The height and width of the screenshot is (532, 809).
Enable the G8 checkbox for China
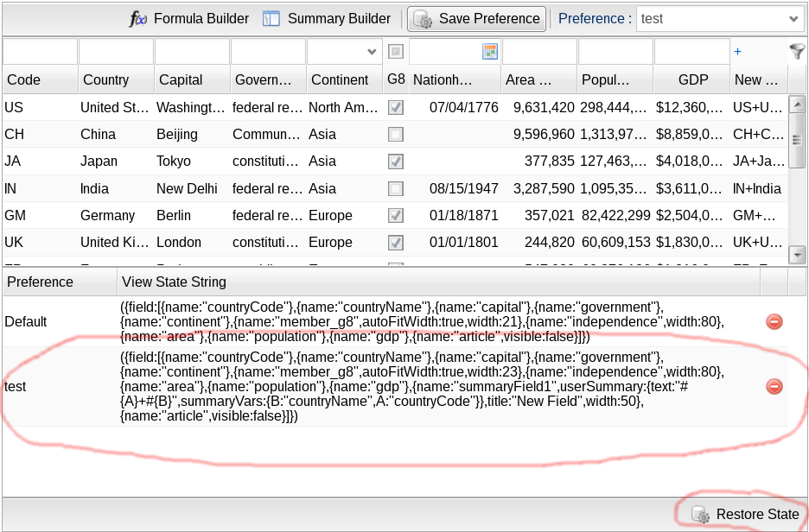pyautogui.click(x=395, y=135)
